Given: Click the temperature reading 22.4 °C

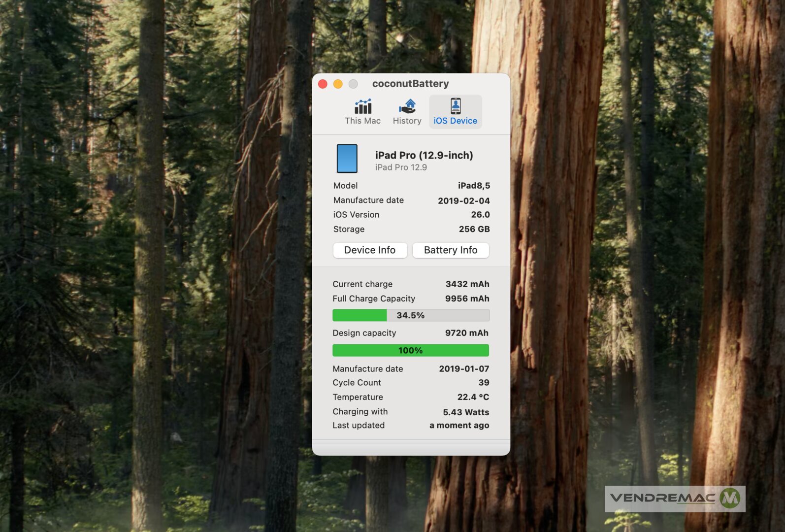Looking at the screenshot, I should pyautogui.click(x=473, y=397).
